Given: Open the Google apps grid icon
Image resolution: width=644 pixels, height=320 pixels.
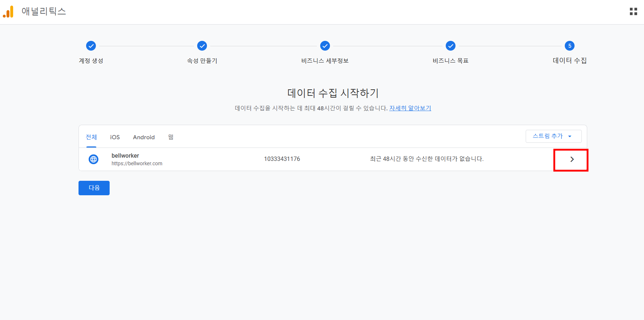Looking at the screenshot, I should (x=634, y=12).
